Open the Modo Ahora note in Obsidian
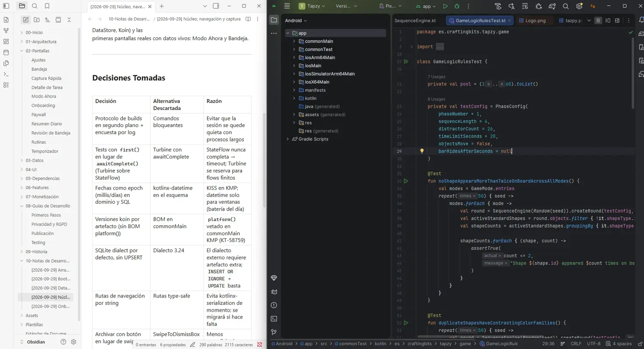The width and height of the screenshot is (644, 349). 44,96
